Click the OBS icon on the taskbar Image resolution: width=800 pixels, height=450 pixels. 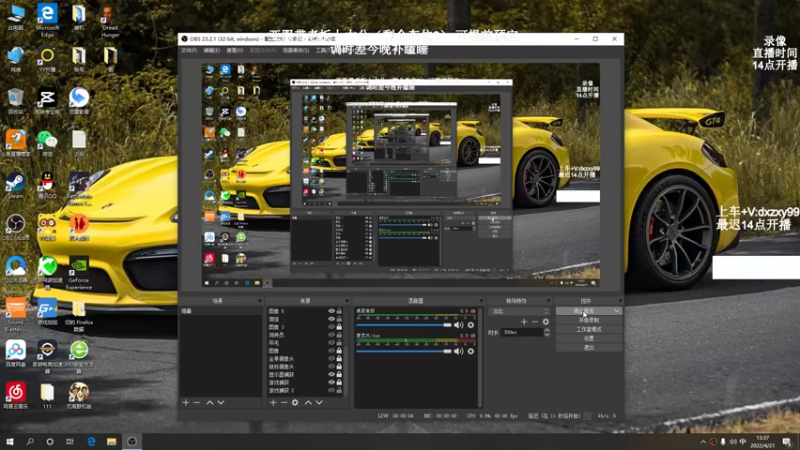click(x=132, y=441)
